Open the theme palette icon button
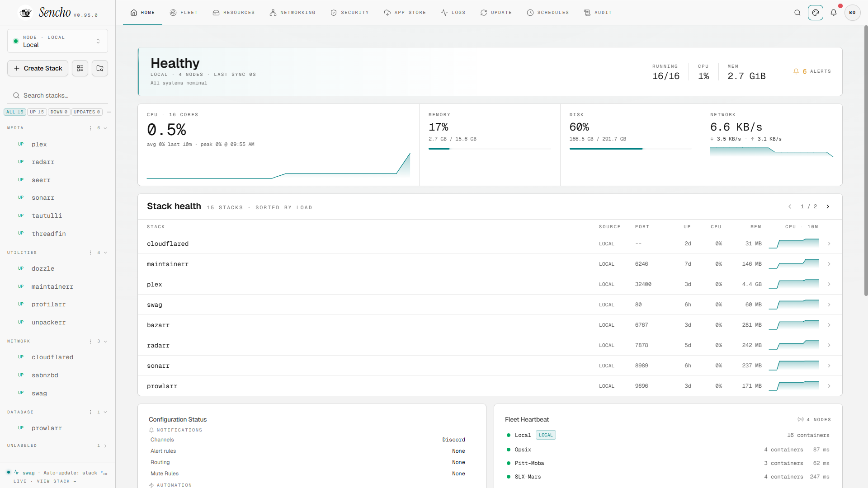868x488 pixels. 816,13
